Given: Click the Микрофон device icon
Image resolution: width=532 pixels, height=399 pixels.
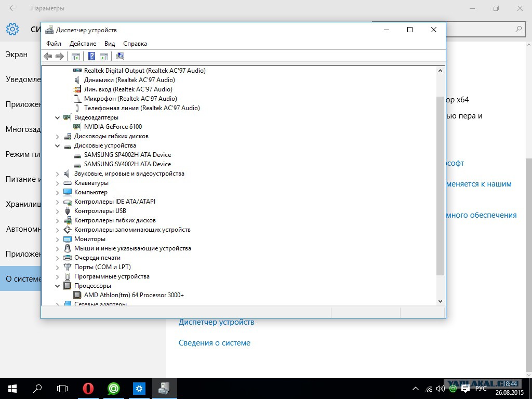Looking at the screenshot, I should (78, 99).
